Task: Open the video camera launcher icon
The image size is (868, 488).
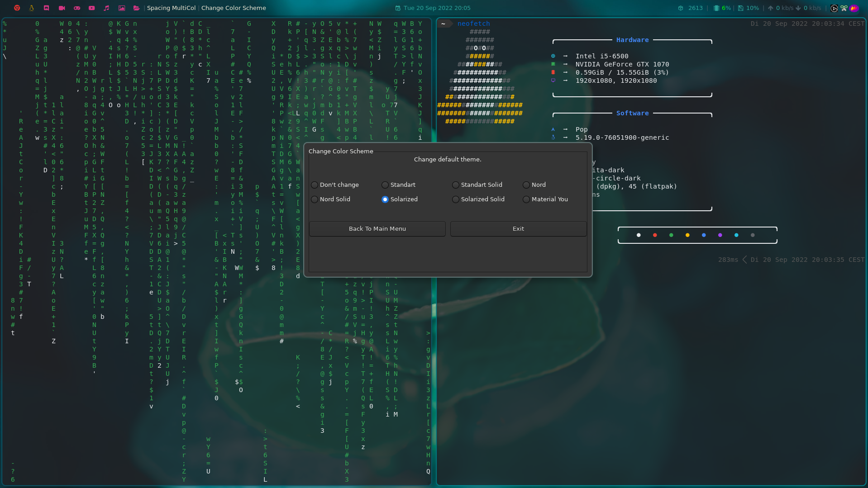Action: tap(62, 8)
